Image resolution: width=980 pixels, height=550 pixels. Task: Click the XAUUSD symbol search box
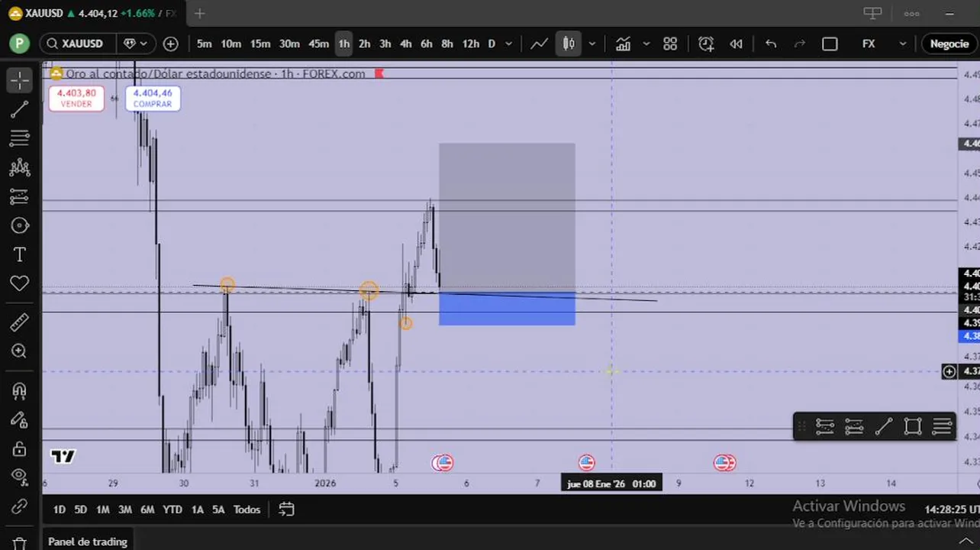tap(77, 44)
